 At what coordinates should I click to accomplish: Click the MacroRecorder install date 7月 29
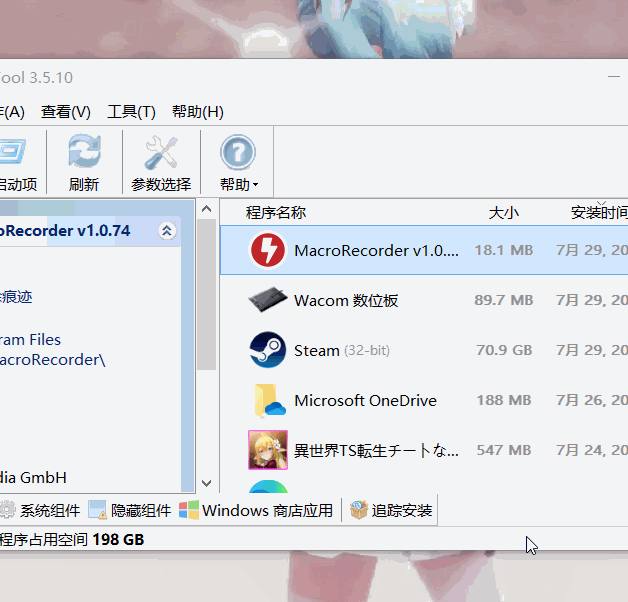click(592, 250)
